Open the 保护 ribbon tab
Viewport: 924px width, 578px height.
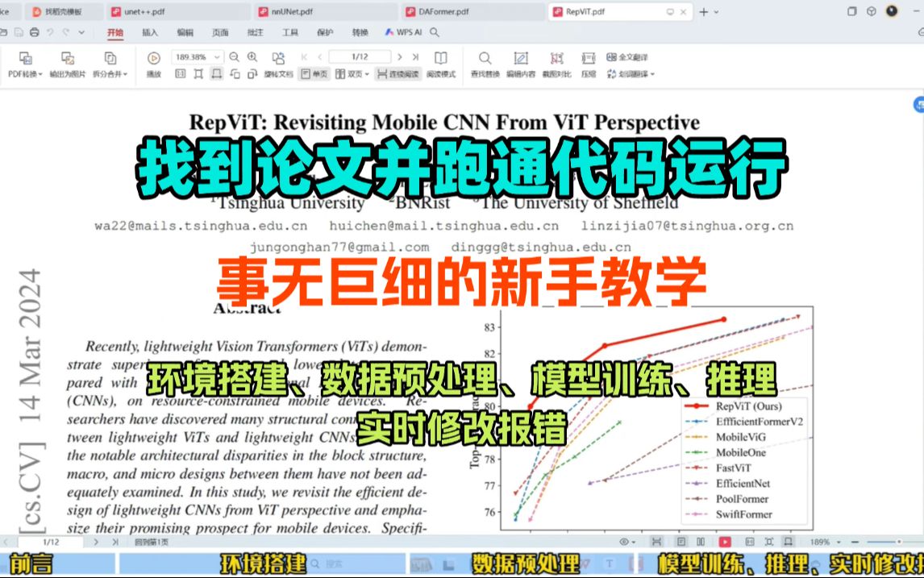(x=325, y=32)
